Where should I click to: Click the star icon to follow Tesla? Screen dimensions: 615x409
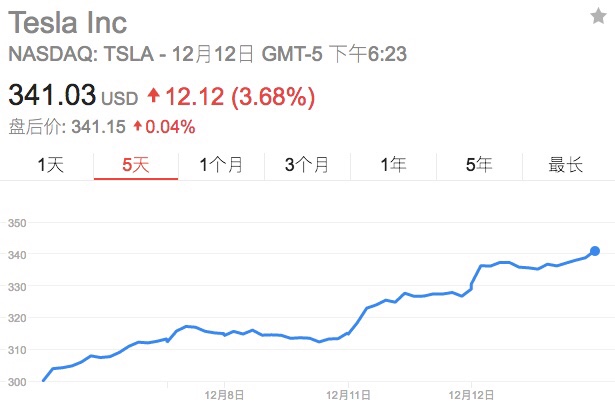click(x=598, y=15)
